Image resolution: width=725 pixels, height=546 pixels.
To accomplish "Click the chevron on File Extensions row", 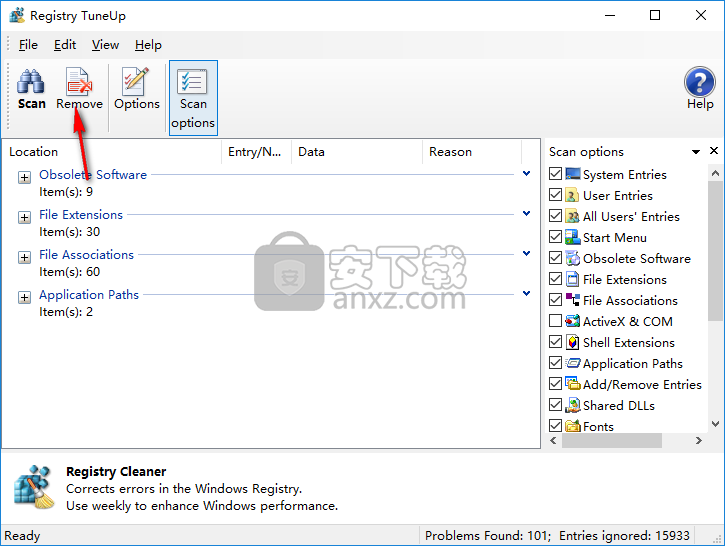I will (526, 214).
